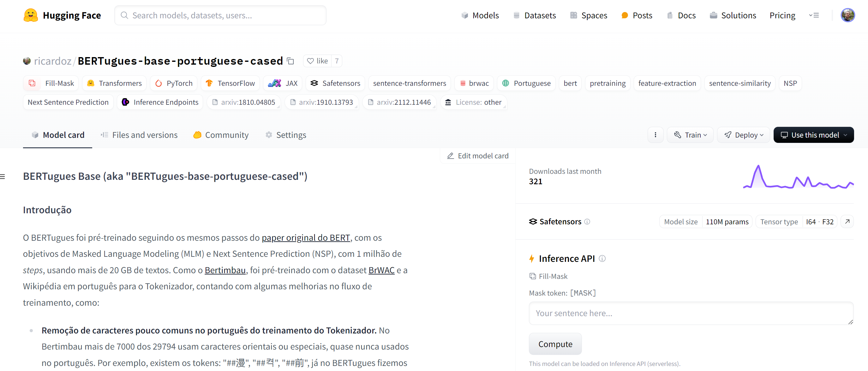Image resolution: width=868 pixels, height=371 pixels.
Task: Switch to the Files and versions tab
Action: tap(139, 134)
